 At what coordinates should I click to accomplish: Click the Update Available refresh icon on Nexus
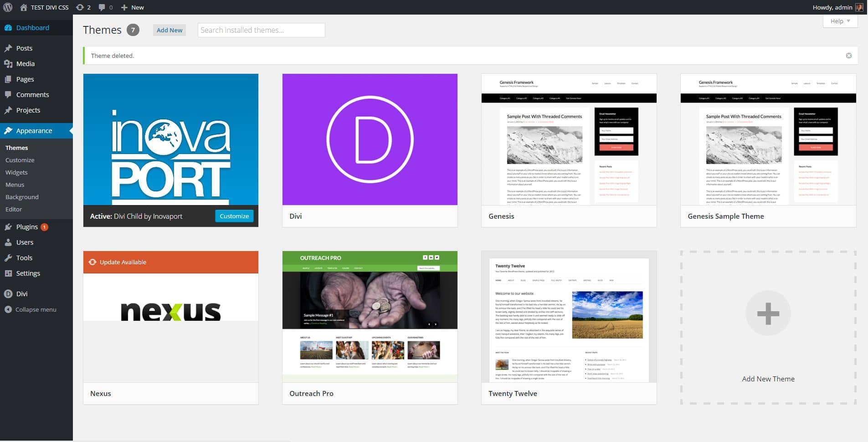tap(92, 262)
